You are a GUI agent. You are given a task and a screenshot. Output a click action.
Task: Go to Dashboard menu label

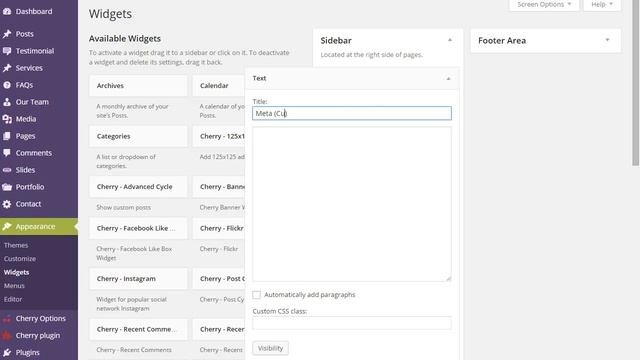click(x=34, y=11)
